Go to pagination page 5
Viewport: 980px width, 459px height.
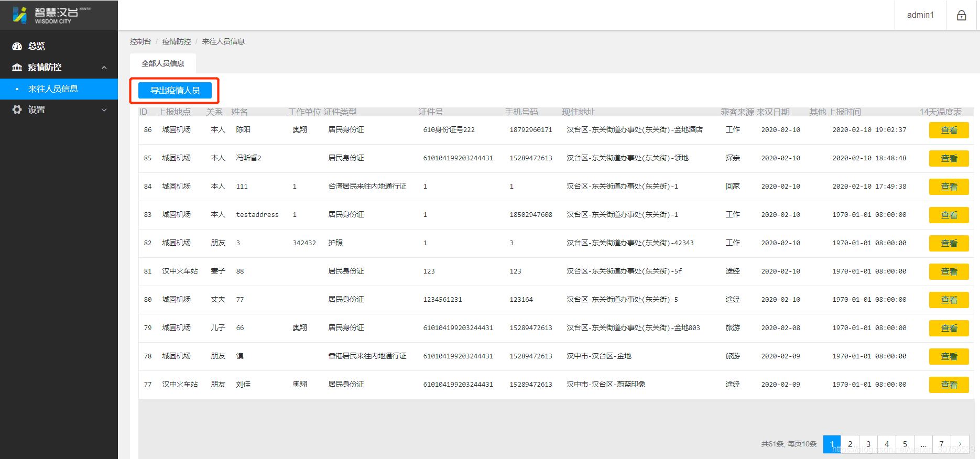[x=905, y=444]
